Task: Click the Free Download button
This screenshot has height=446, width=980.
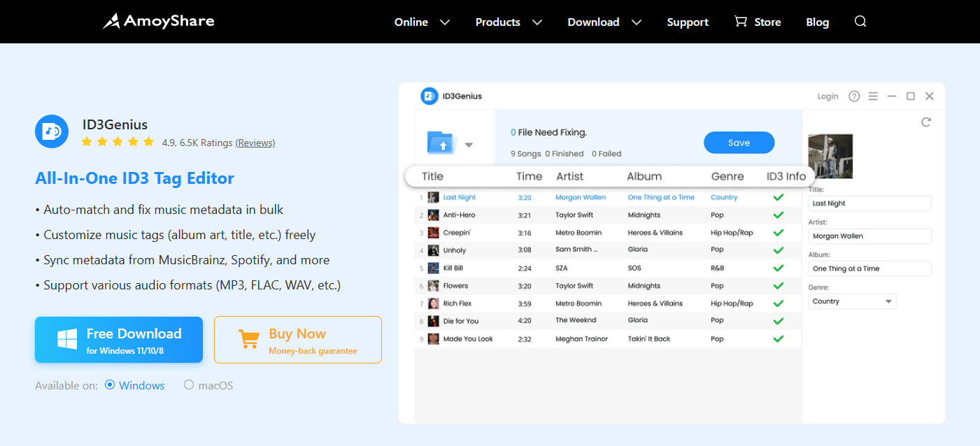Action: click(x=119, y=340)
